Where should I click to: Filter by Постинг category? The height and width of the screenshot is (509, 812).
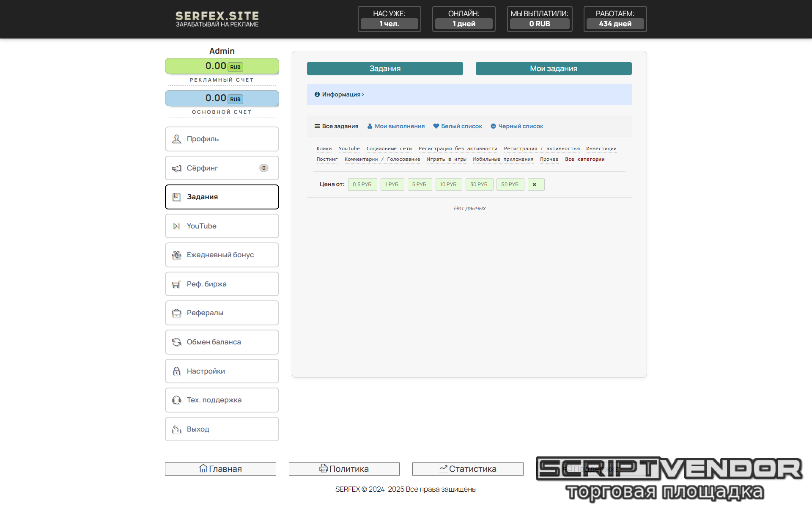click(x=327, y=159)
